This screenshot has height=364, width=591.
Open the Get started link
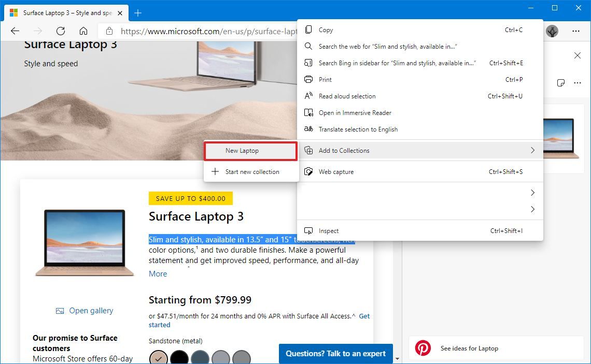(364, 316)
